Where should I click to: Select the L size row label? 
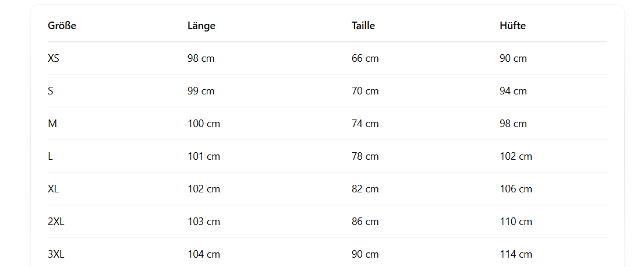click(x=51, y=156)
